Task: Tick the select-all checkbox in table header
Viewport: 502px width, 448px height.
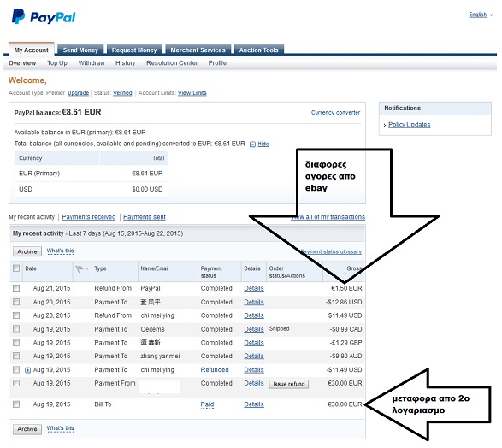Action: (16, 268)
